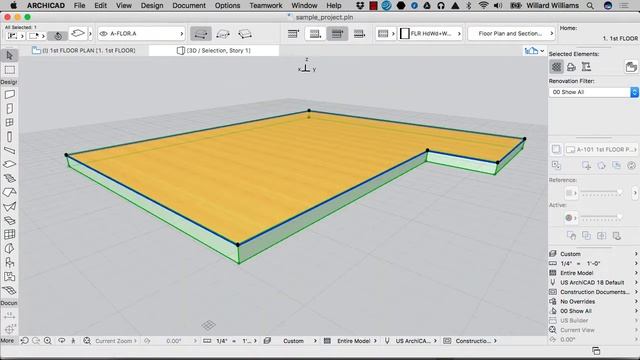Image resolution: width=640 pixels, height=360 pixels.
Task: Expand the No Overrides row
Action: click(x=593, y=301)
